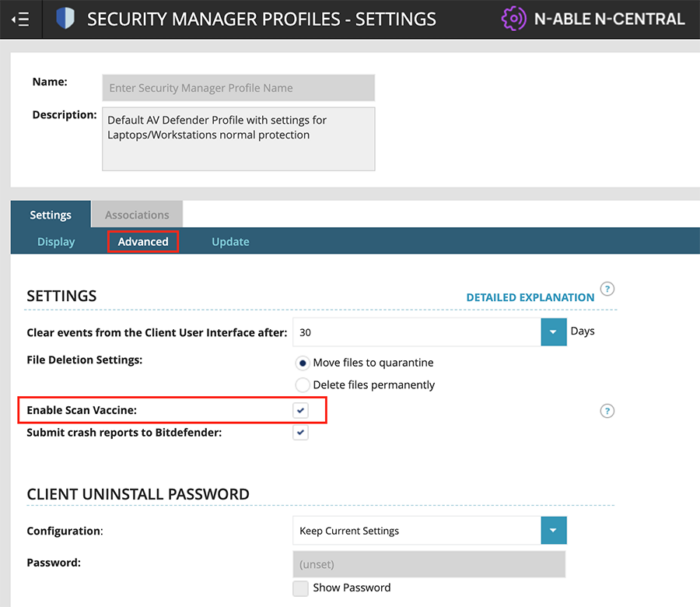
Task: Enable the Show Password checkbox
Action: pyautogui.click(x=301, y=588)
